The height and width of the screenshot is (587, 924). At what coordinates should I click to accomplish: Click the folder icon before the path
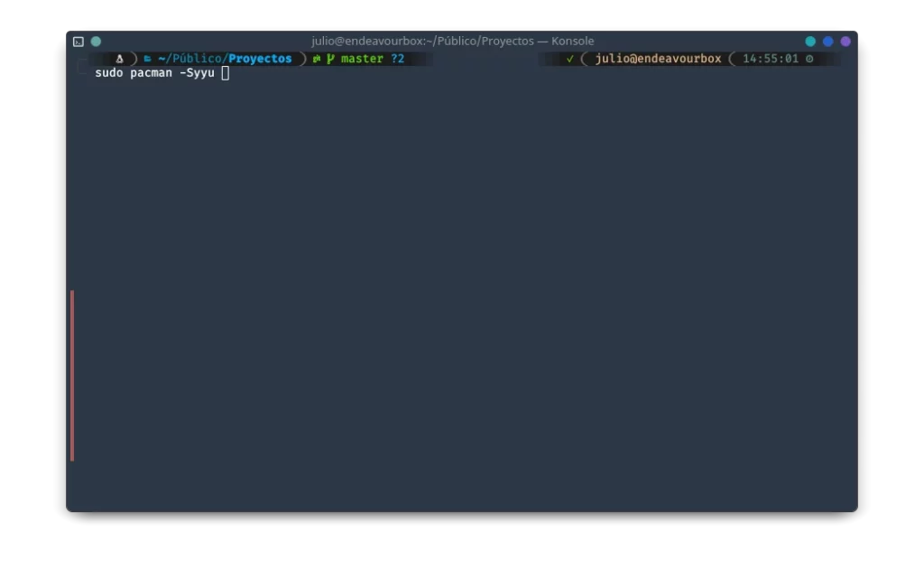(147, 59)
